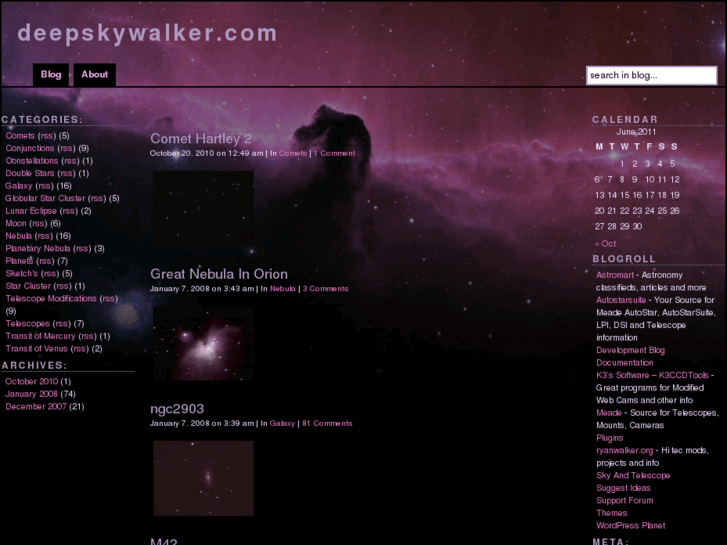Open K3's Software – K3CCDTools link
The image size is (727, 545).
pos(652,375)
